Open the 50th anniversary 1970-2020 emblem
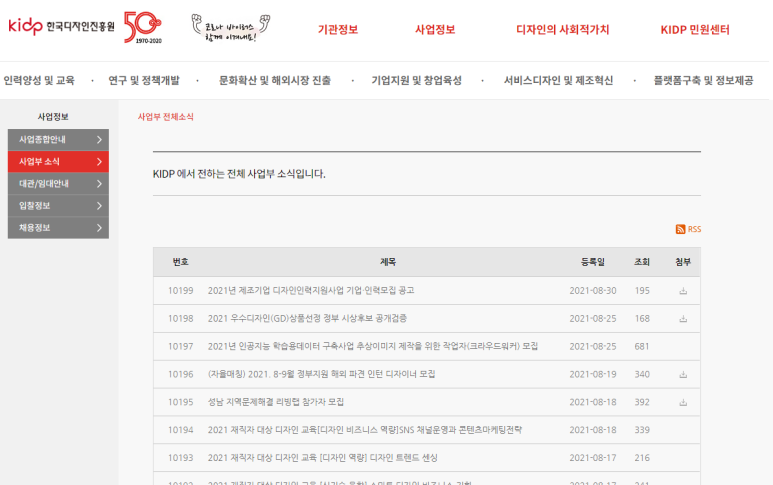 (143, 27)
